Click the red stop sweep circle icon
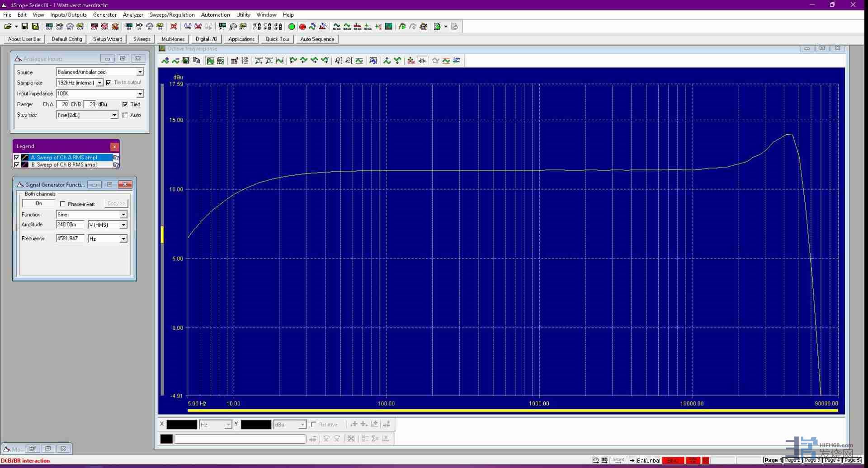Viewport: 868px width, 468px height. tap(302, 27)
